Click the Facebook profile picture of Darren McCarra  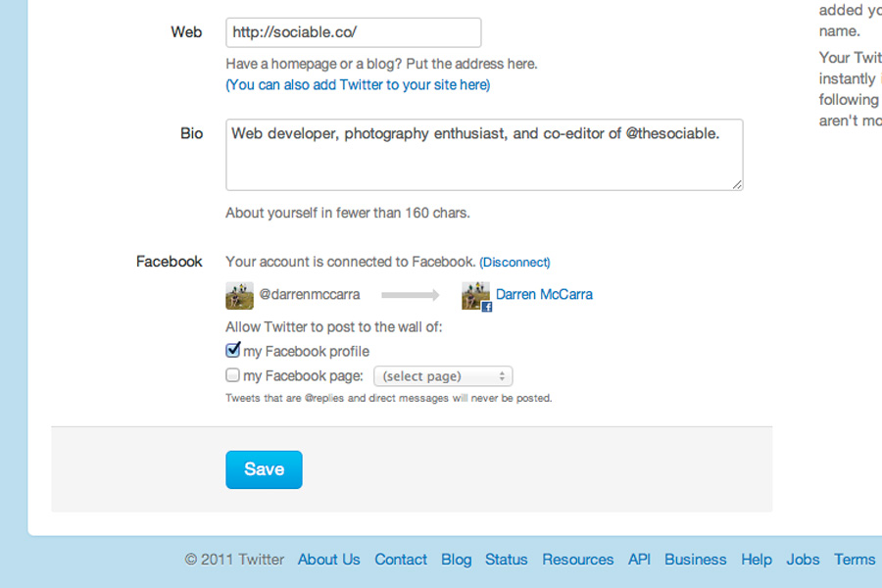click(x=476, y=296)
